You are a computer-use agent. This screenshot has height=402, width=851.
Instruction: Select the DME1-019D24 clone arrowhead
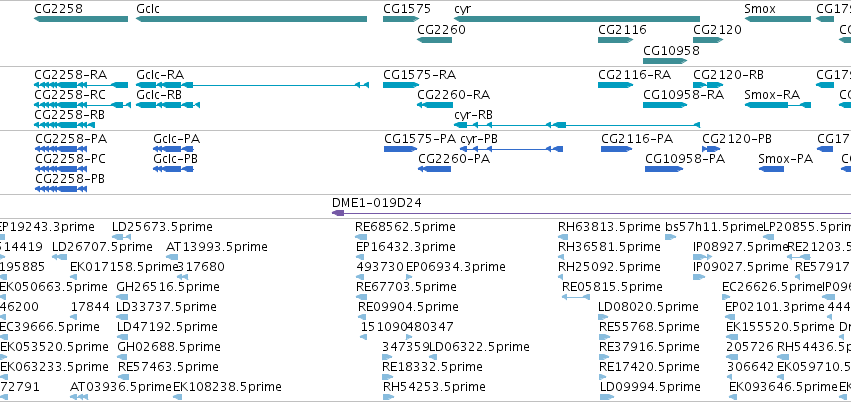click(338, 213)
